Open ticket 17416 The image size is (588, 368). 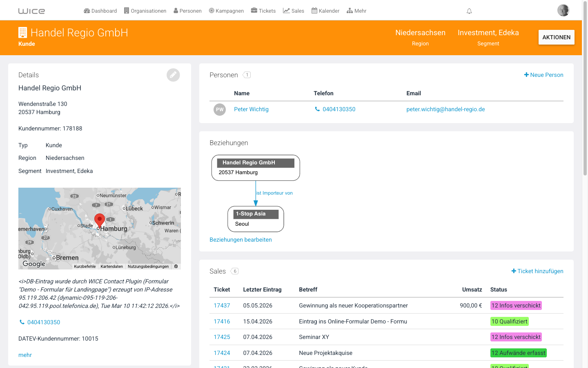(x=222, y=321)
